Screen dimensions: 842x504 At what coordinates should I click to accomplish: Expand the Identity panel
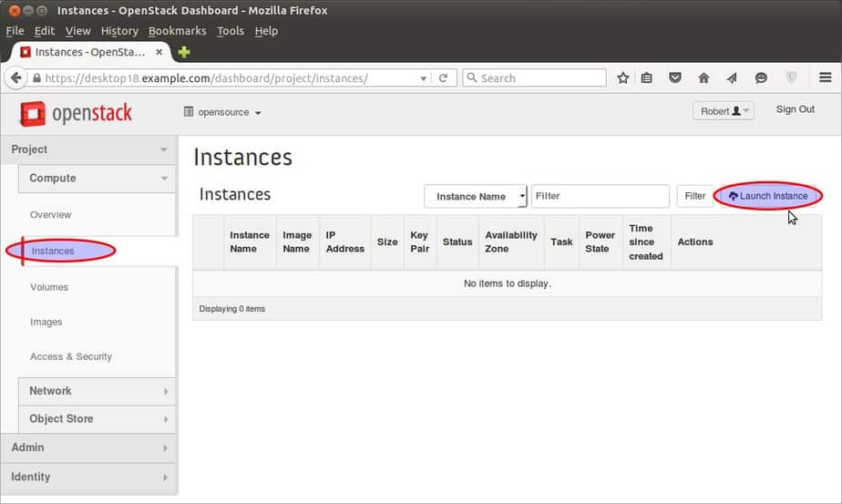coord(88,478)
